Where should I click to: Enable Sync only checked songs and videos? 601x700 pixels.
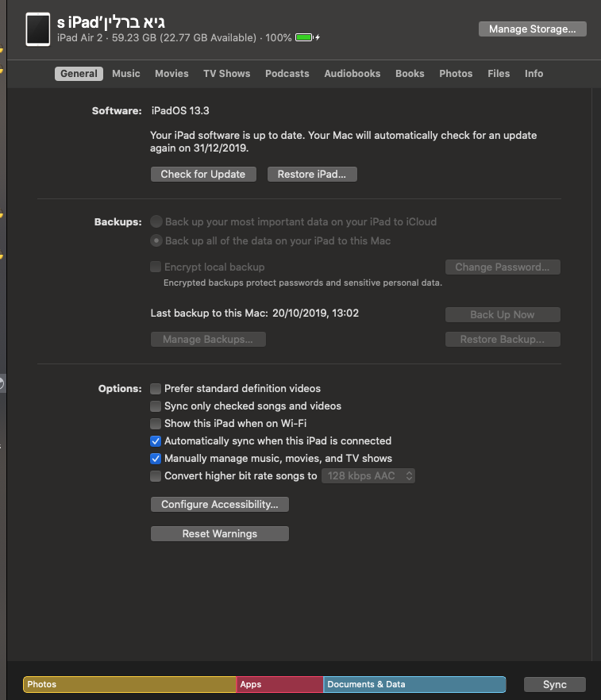click(x=156, y=406)
